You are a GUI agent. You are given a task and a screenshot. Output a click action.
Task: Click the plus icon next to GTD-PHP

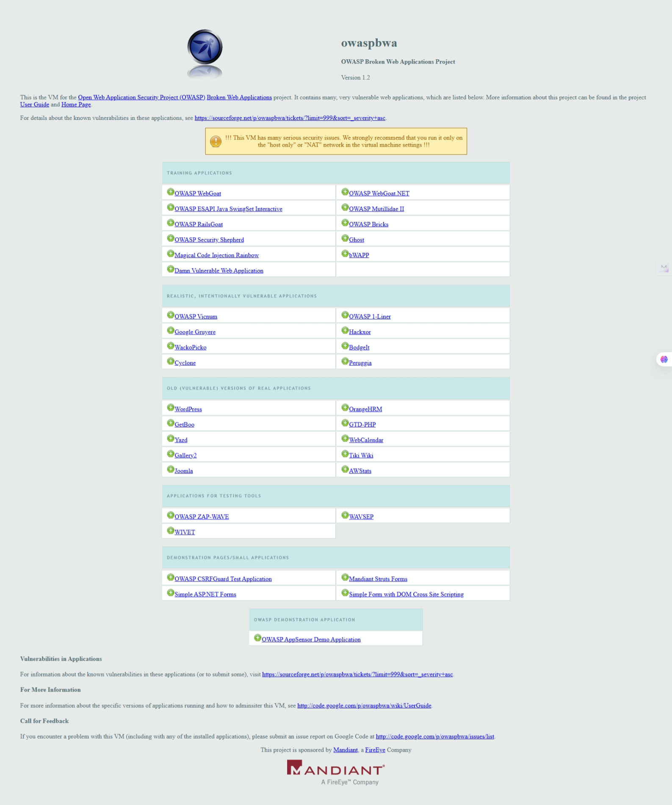click(x=345, y=423)
